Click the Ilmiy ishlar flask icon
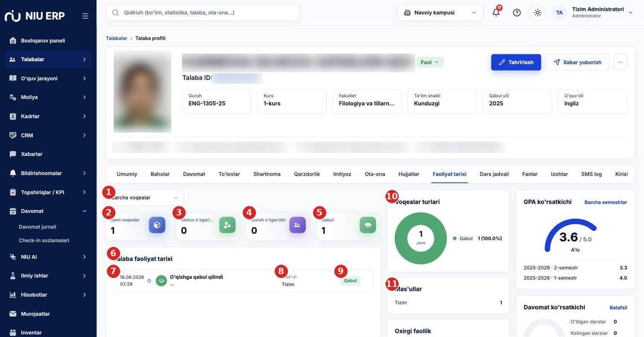The width and height of the screenshot is (644, 337). click(13, 276)
